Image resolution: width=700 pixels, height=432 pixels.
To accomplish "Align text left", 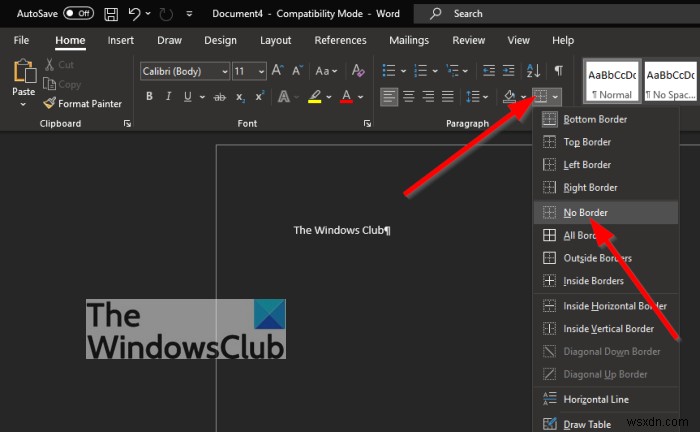I will click(389, 96).
